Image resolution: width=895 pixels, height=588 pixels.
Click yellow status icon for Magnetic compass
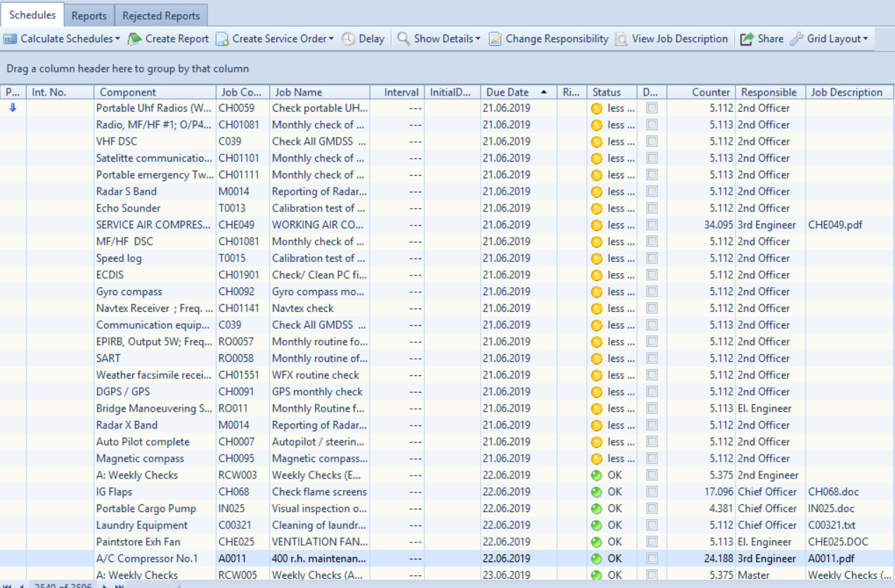pyautogui.click(x=596, y=458)
